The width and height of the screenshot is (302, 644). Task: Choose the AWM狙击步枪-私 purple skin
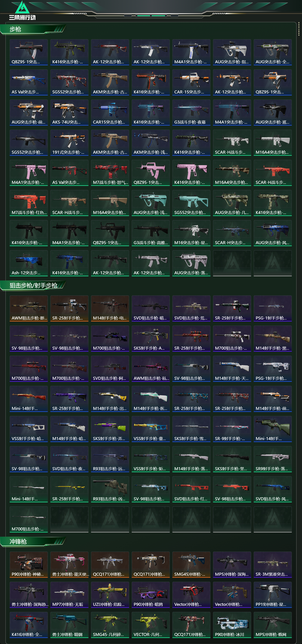[151, 369]
